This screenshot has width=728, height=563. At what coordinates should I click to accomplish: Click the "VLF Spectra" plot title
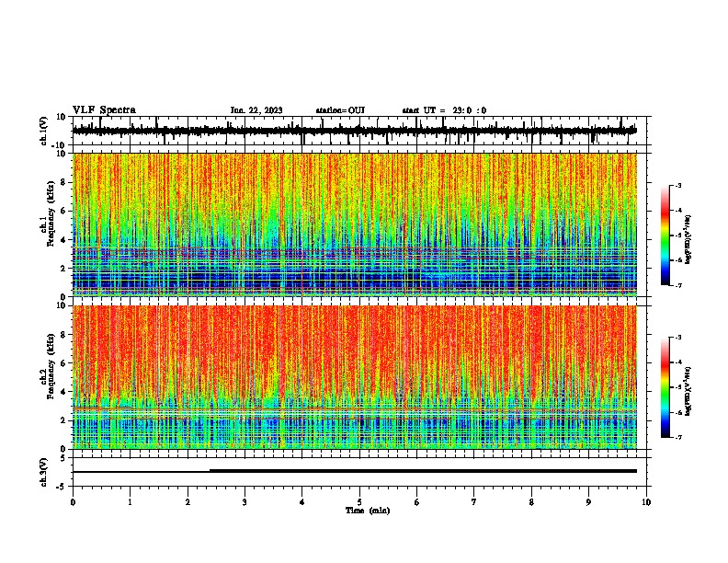(x=104, y=110)
